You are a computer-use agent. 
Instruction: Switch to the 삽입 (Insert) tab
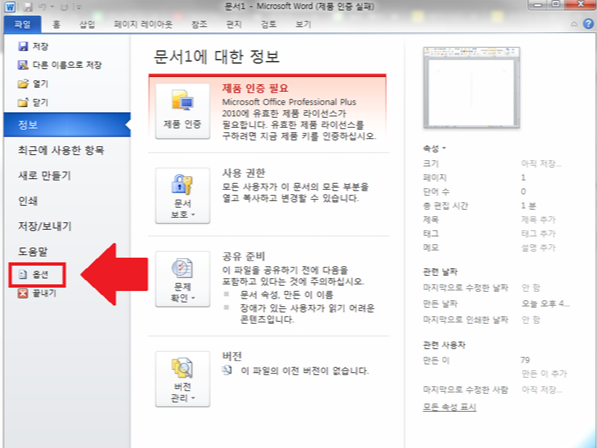(x=87, y=25)
